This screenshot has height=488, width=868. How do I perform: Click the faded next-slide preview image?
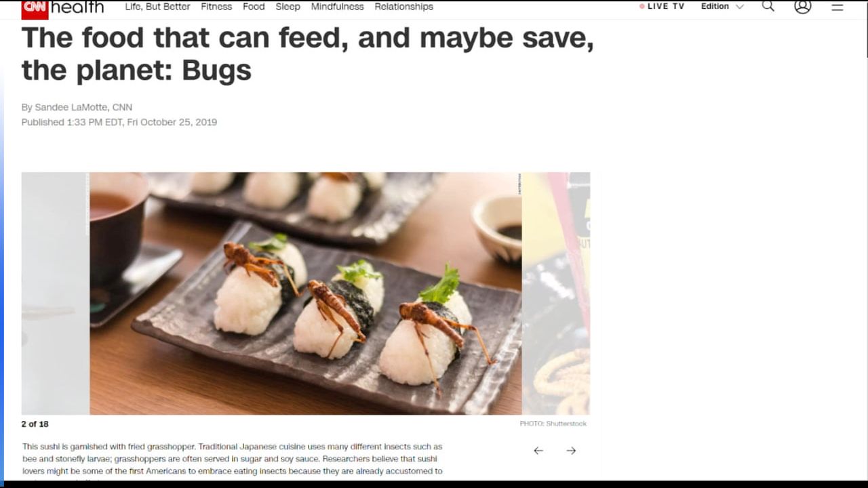(556, 293)
